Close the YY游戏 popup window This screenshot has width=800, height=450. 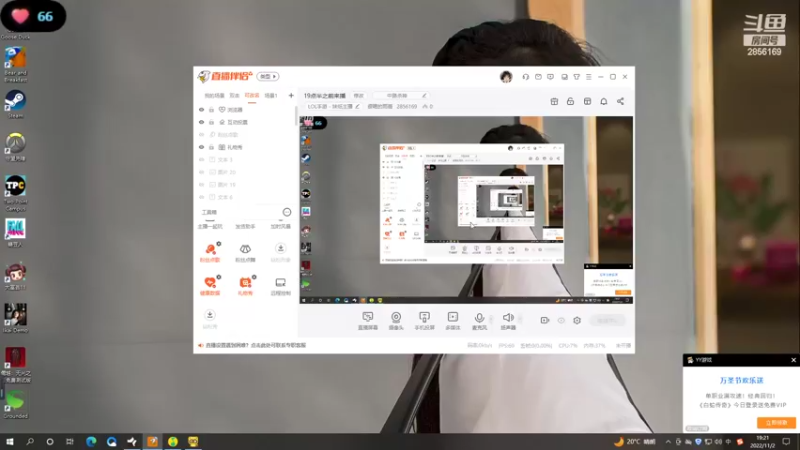click(x=793, y=360)
